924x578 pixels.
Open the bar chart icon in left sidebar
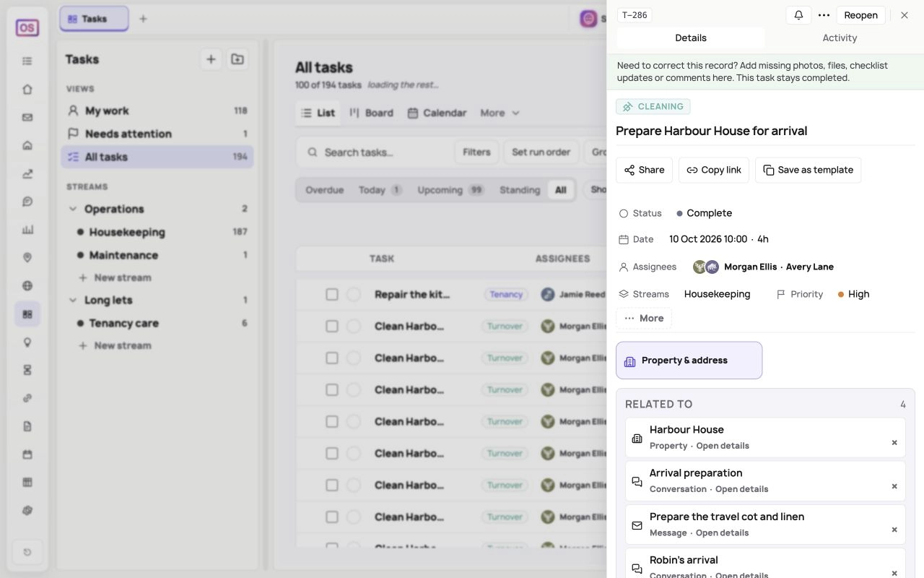coord(27,230)
